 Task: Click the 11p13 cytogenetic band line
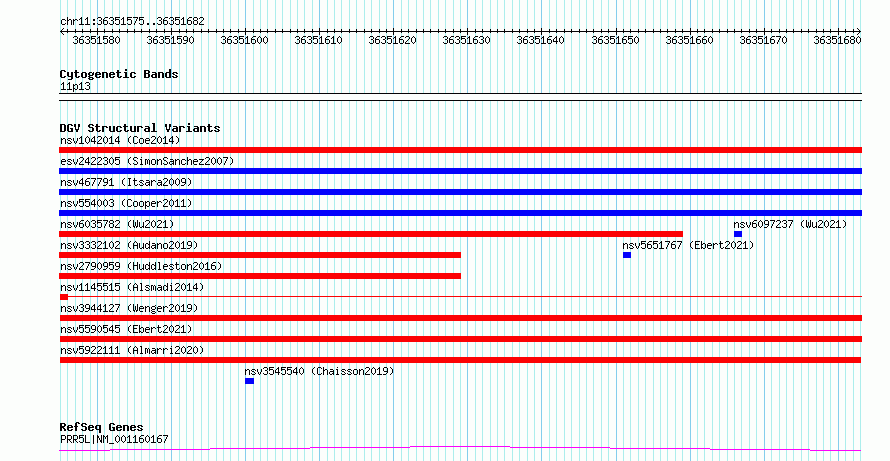(x=460, y=97)
